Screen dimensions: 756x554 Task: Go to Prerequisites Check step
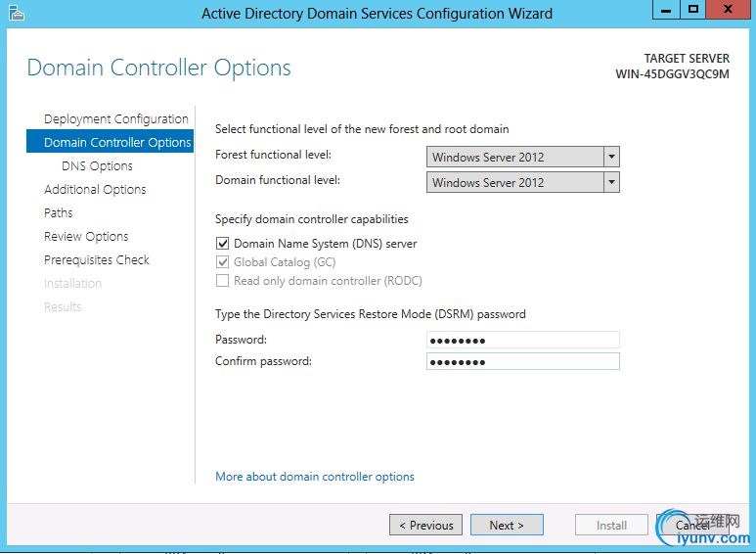(97, 260)
